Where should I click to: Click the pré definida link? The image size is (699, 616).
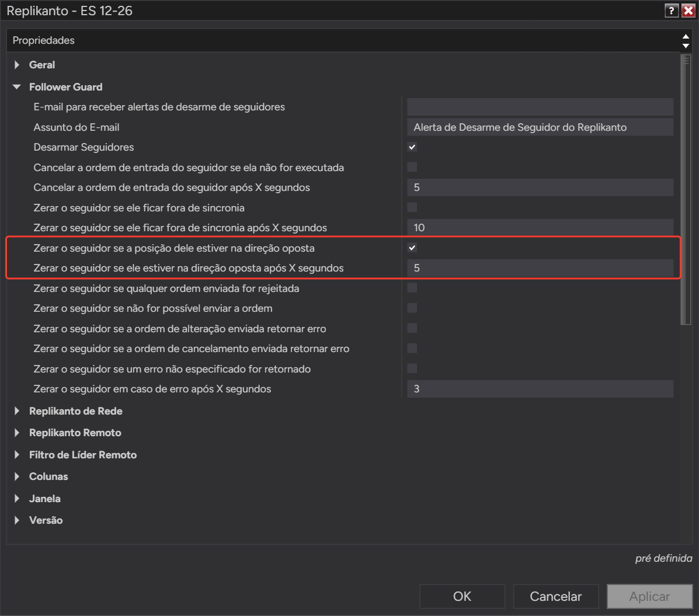tap(664, 558)
